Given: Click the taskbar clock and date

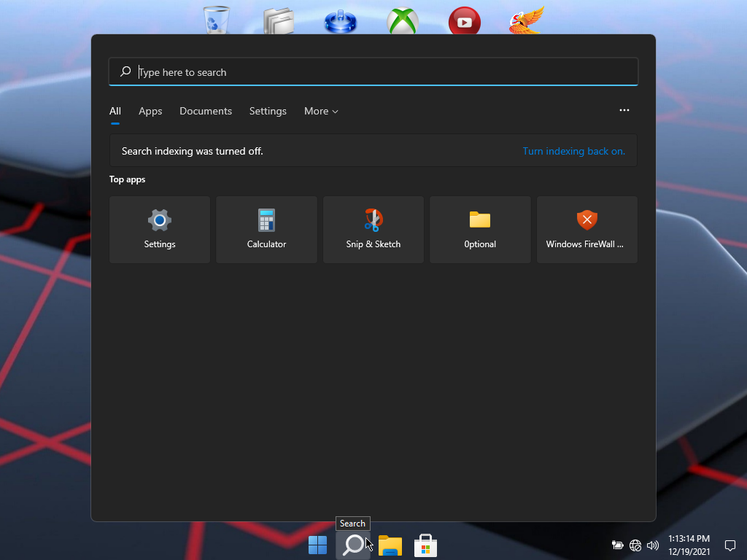Looking at the screenshot, I should coord(689,545).
